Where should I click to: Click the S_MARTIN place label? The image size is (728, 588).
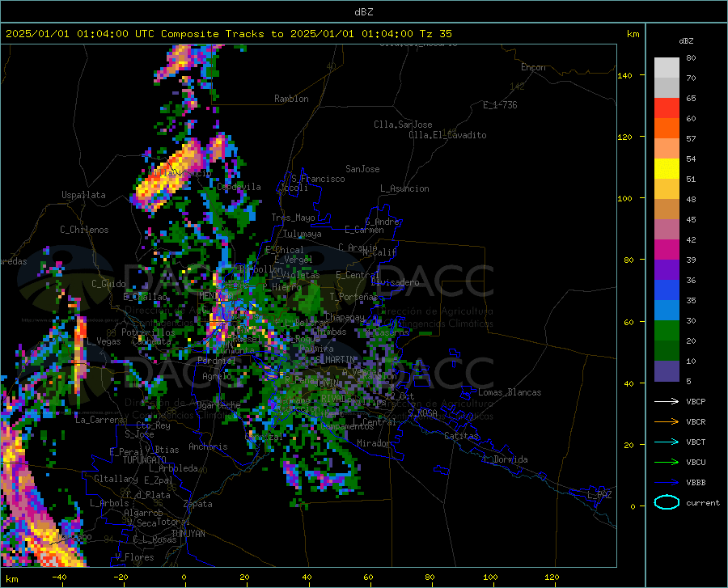[x=335, y=360]
